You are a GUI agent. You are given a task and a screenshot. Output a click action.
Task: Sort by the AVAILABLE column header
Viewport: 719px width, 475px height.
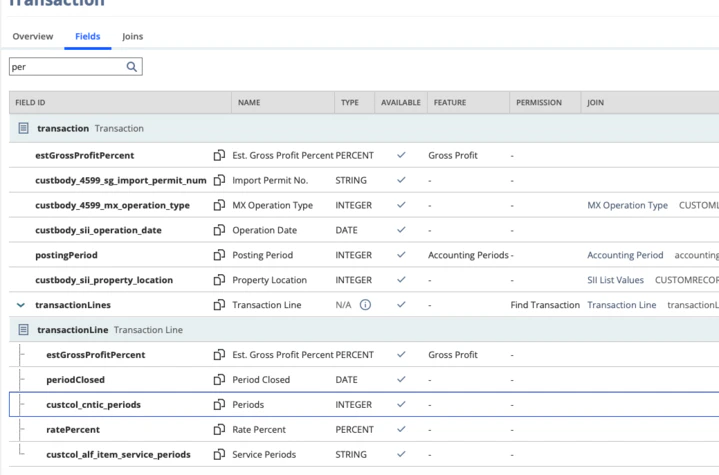point(400,103)
